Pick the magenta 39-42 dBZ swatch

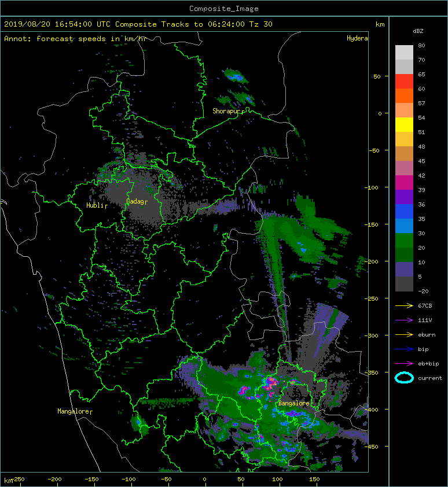404,182
